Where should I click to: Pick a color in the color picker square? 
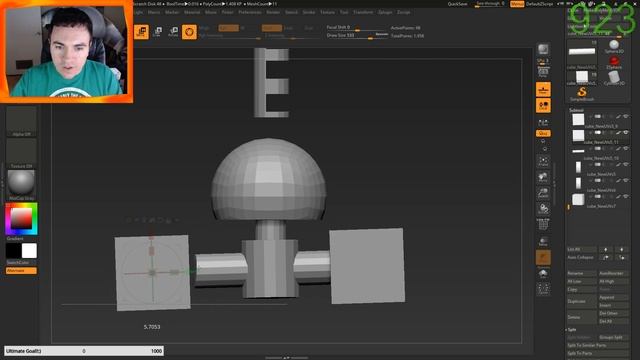21,218
